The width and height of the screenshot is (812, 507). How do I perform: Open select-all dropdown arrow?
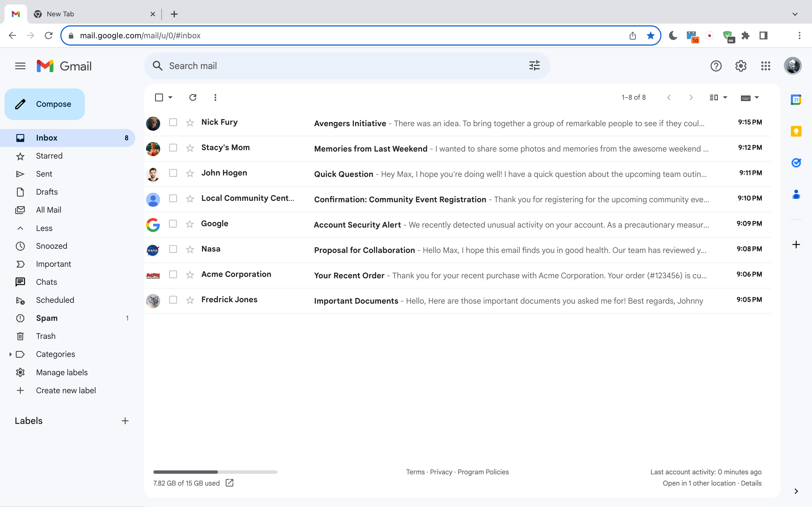click(x=171, y=97)
